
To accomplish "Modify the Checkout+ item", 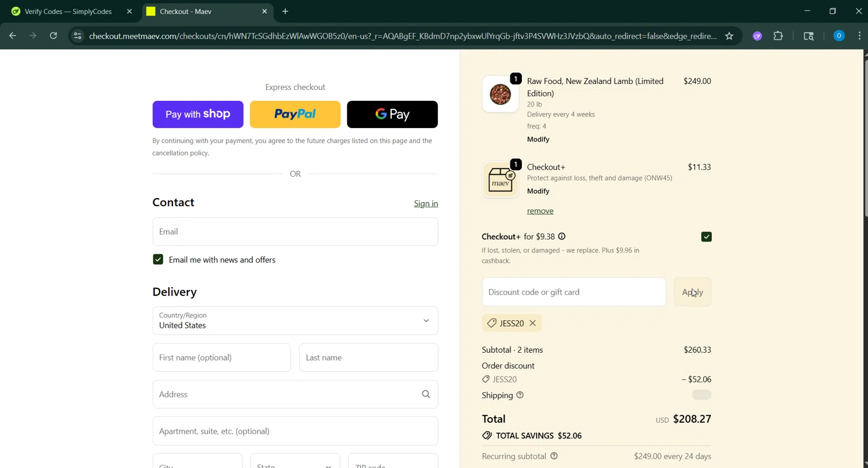I will pos(538,191).
